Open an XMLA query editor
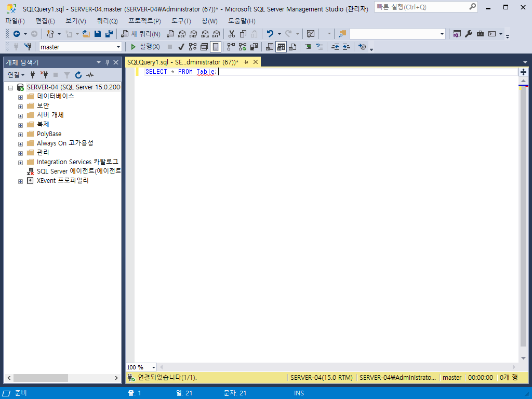The height and width of the screenshot is (399, 532). click(x=205, y=34)
